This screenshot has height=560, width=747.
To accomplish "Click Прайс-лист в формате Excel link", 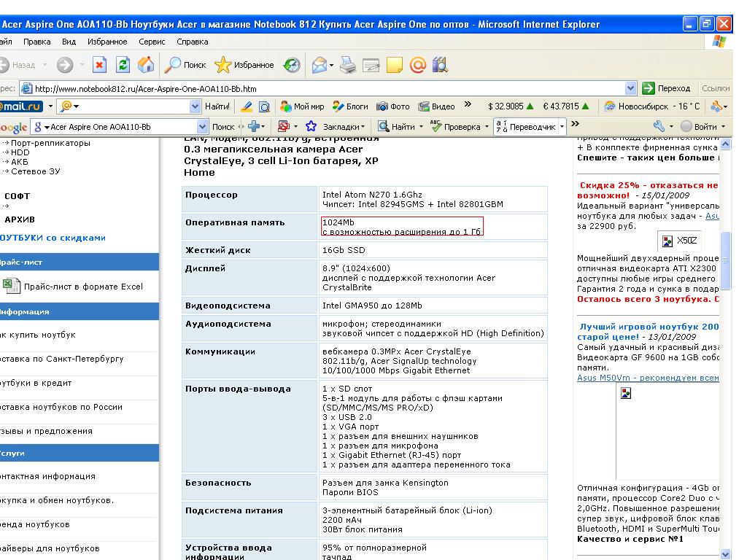I will [83, 287].
